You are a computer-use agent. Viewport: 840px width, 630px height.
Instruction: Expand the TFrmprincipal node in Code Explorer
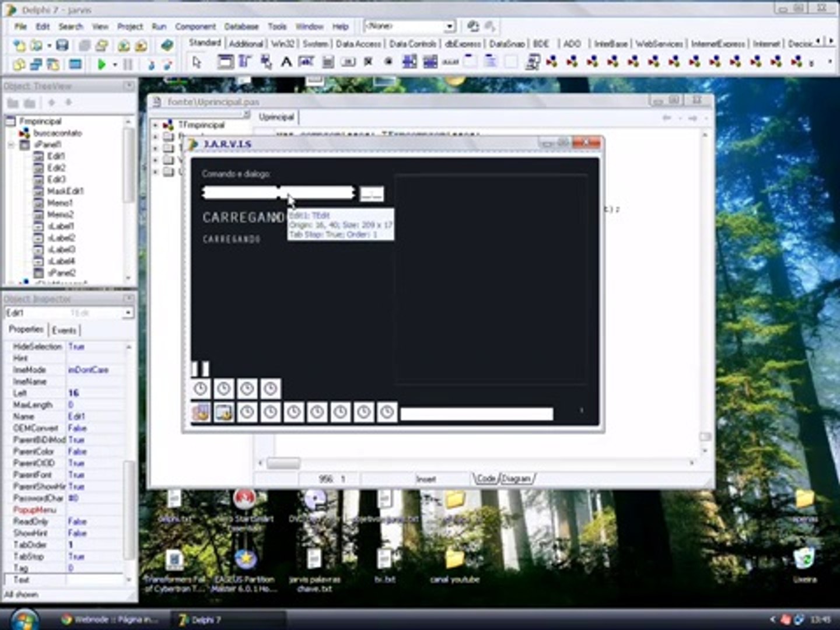point(156,125)
